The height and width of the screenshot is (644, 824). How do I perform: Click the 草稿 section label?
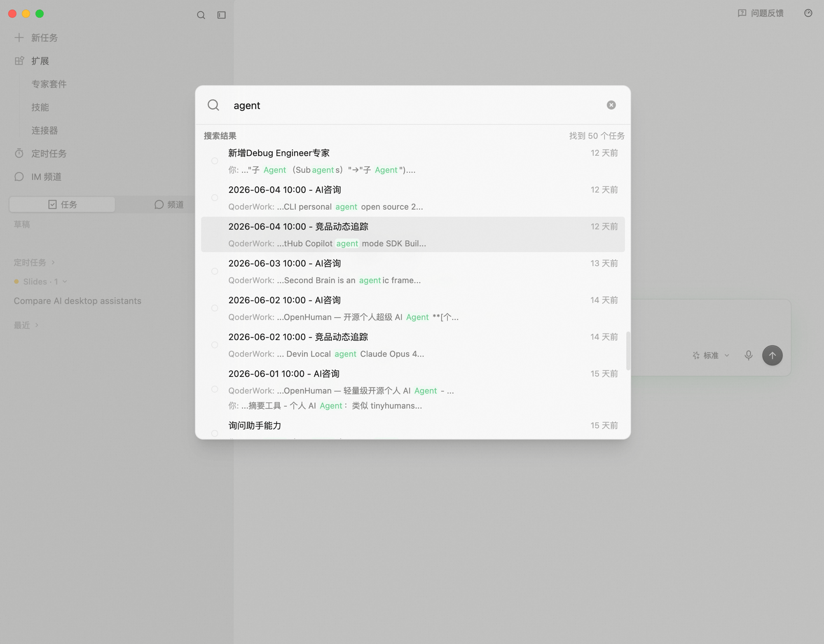point(22,225)
